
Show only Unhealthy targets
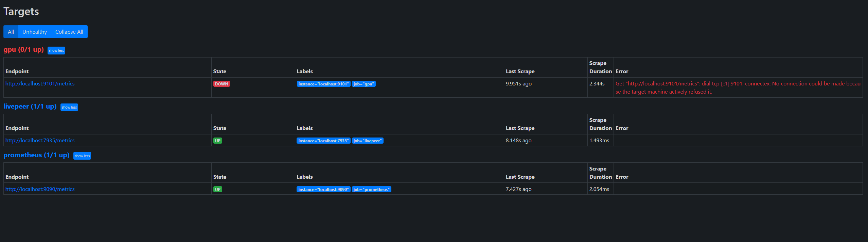pyautogui.click(x=35, y=32)
